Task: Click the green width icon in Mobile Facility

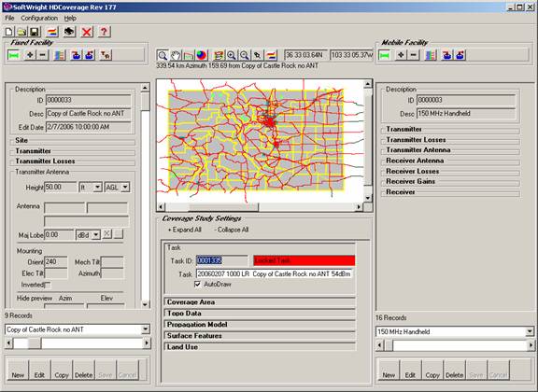Action: click(384, 55)
